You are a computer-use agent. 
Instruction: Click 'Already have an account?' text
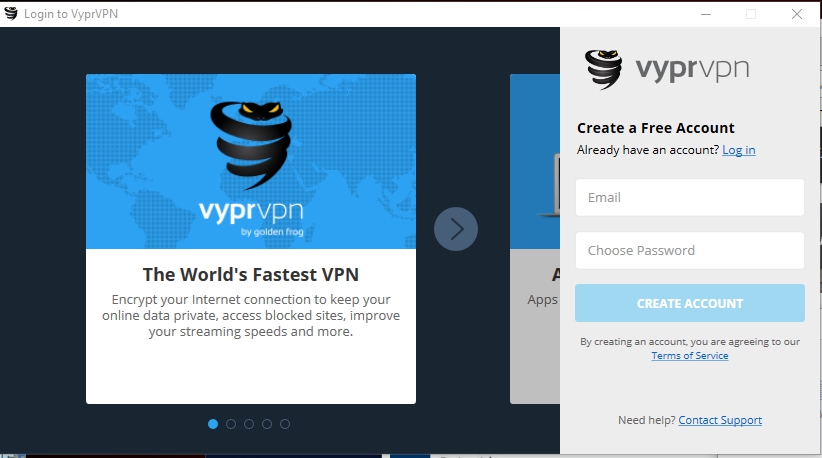(x=648, y=150)
